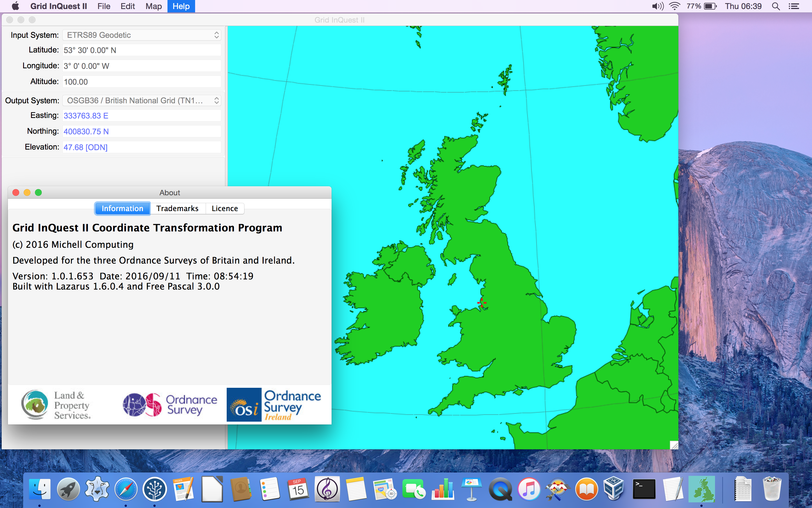Open Spotlight search magnifier icon
Screen dimensions: 812x508
[776, 6]
